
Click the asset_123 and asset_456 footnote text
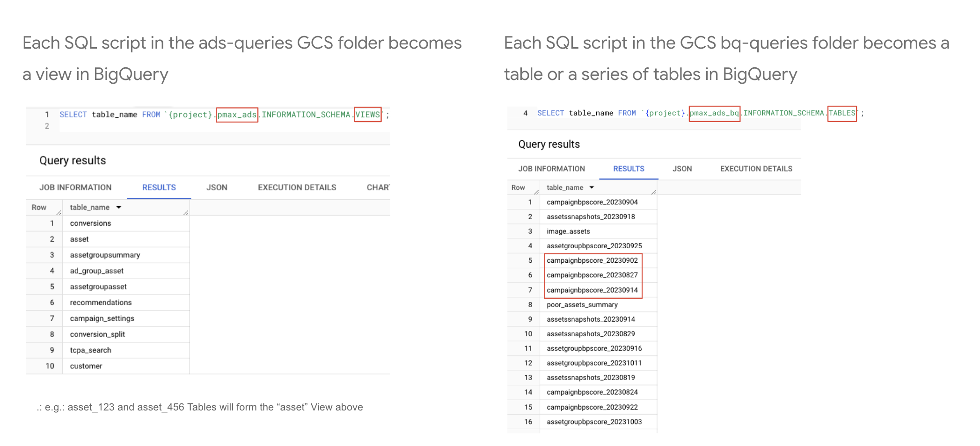pos(200,407)
